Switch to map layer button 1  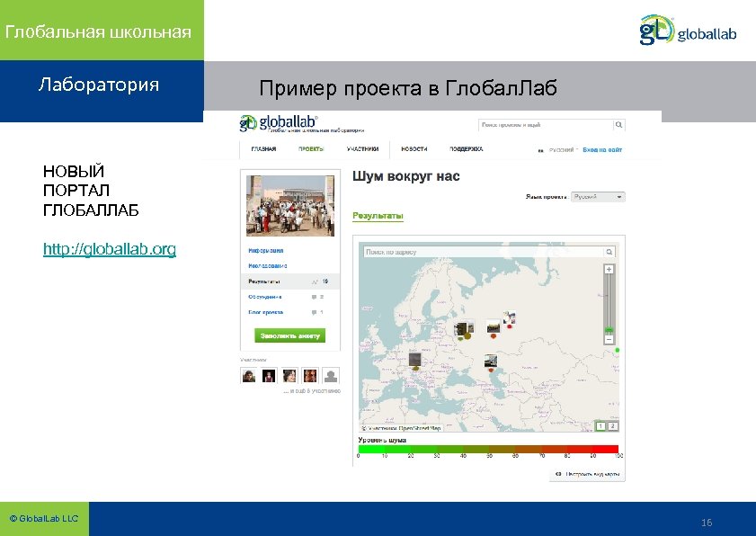[600, 426]
